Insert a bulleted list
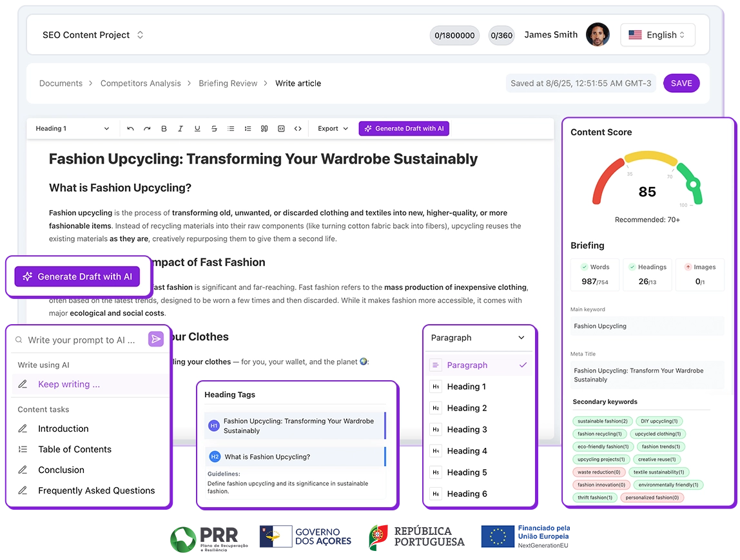The width and height of the screenshot is (740, 560). [231, 129]
